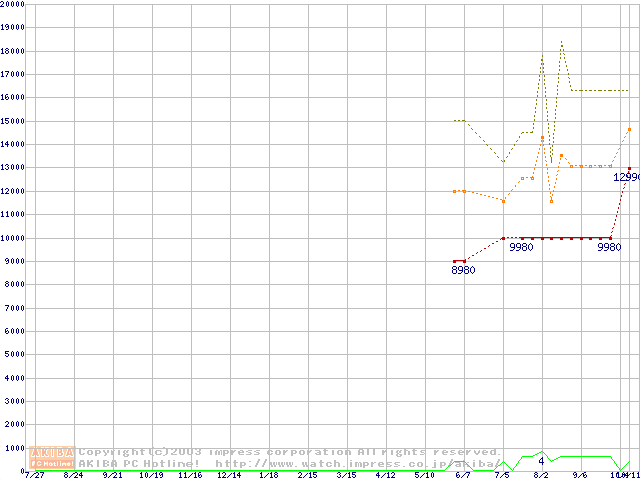Viewport: 640px width, 480px height.
Task: Click the 12990 price label
Action: (626, 177)
